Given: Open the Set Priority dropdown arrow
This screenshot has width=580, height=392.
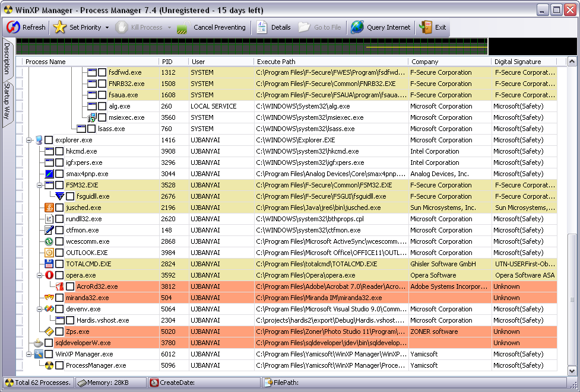Looking at the screenshot, I should pyautogui.click(x=107, y=28).
